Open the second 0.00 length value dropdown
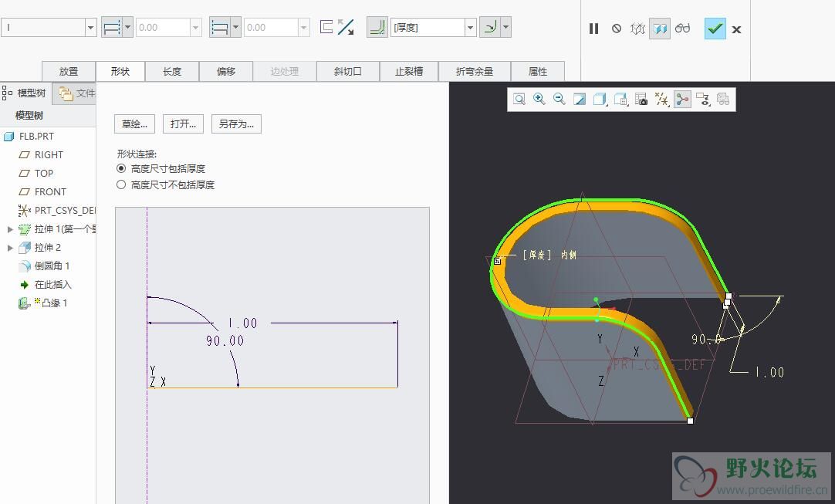The image size is (835, 504). click(303, 28)
